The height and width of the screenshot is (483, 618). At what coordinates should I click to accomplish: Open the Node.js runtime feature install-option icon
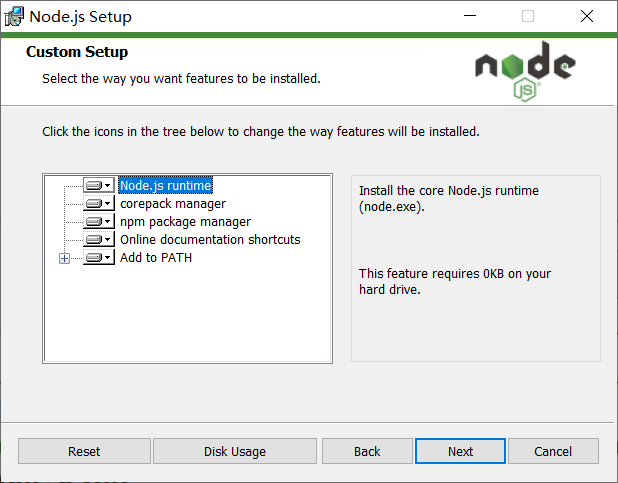(98, 185)
